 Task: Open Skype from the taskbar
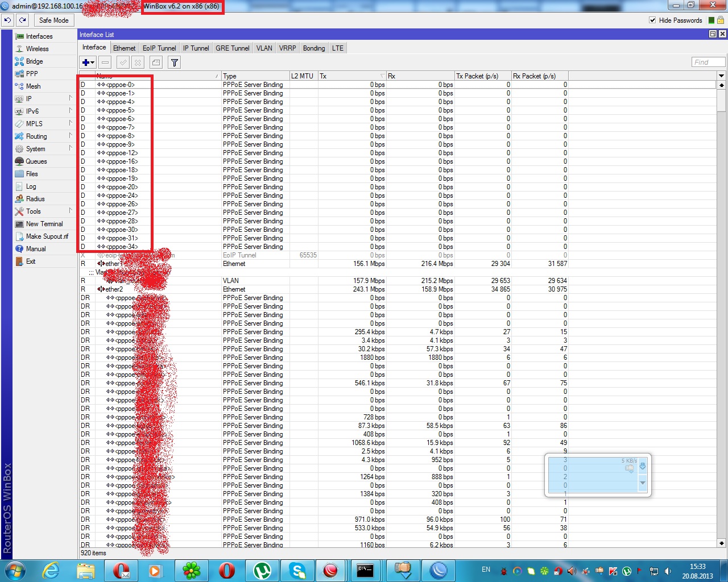tap(297, 570)
